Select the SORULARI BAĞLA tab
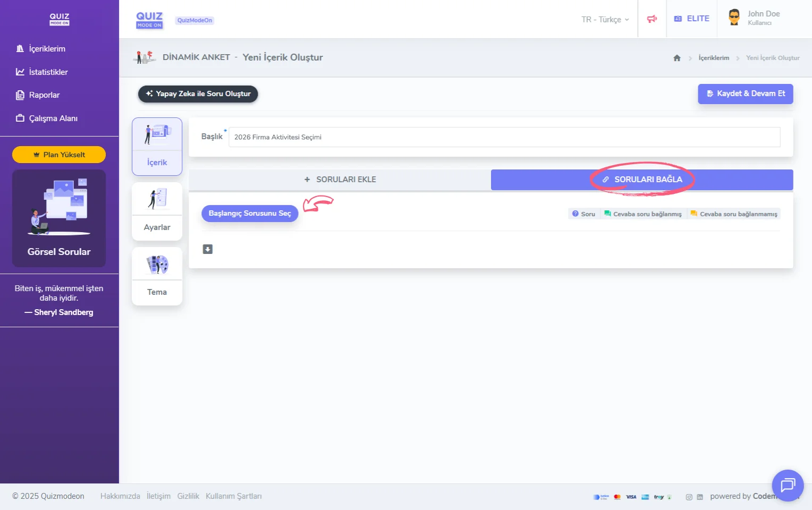Screen dimensions: 812x510 click(x=642, y=180)
